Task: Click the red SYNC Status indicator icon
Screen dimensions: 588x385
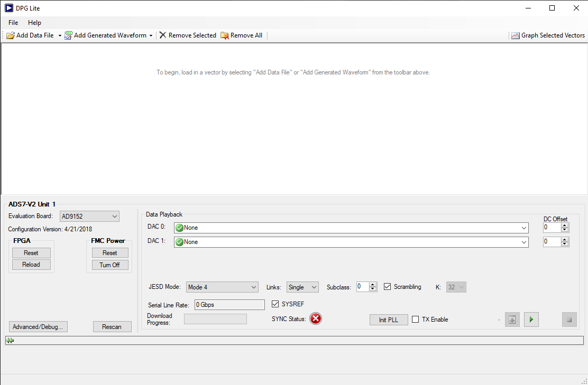Action: 316,318
